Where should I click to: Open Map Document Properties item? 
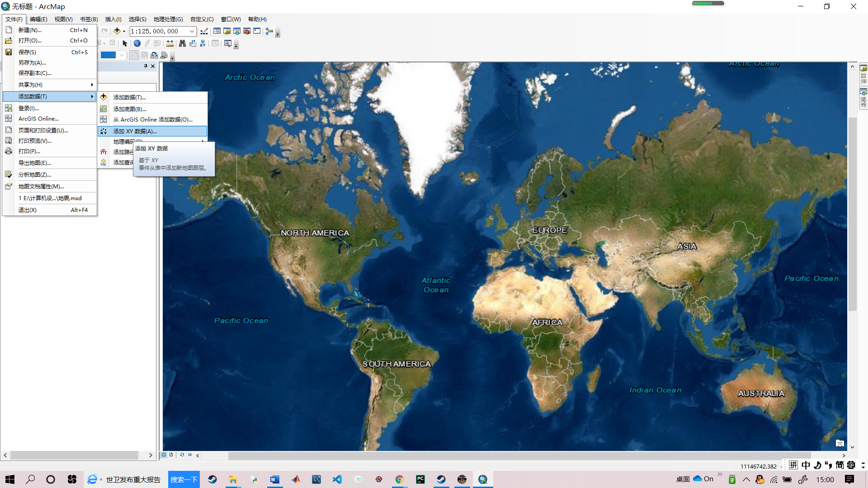click(x=50, y=186)
